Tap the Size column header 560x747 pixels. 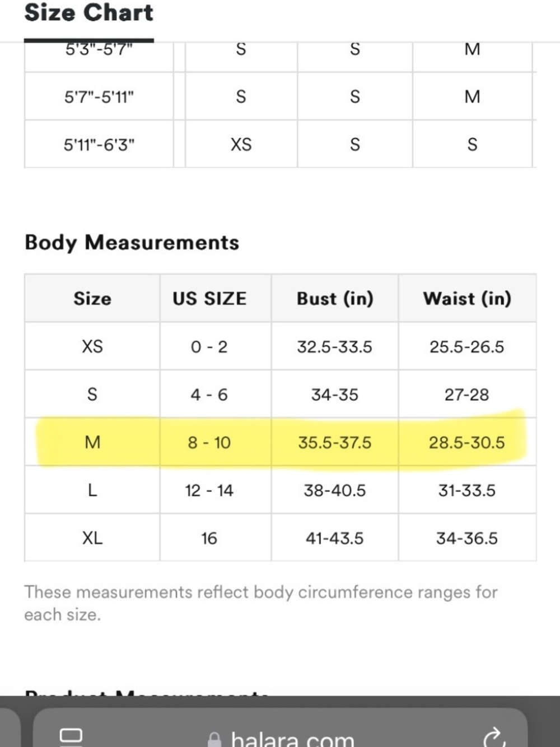tap(92, 298)
